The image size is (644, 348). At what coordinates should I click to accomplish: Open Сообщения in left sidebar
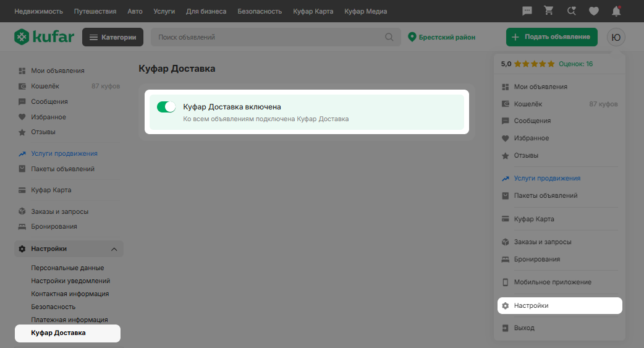coord(49,101)
